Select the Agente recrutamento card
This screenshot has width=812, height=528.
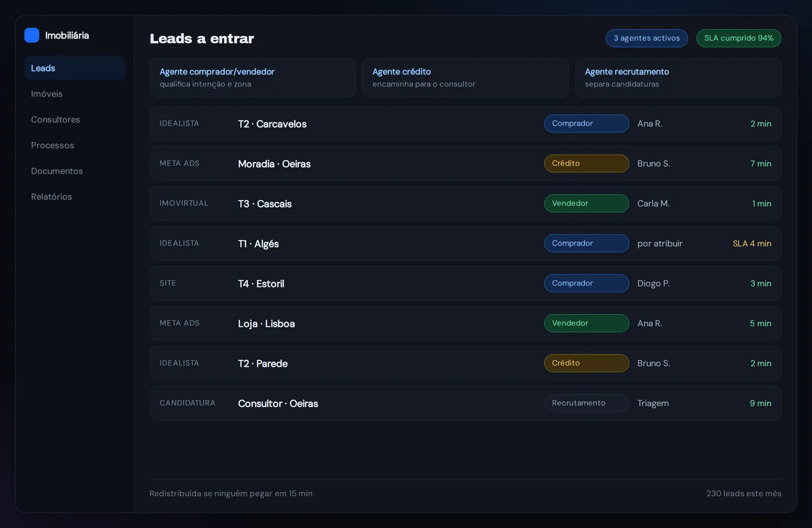678,78
